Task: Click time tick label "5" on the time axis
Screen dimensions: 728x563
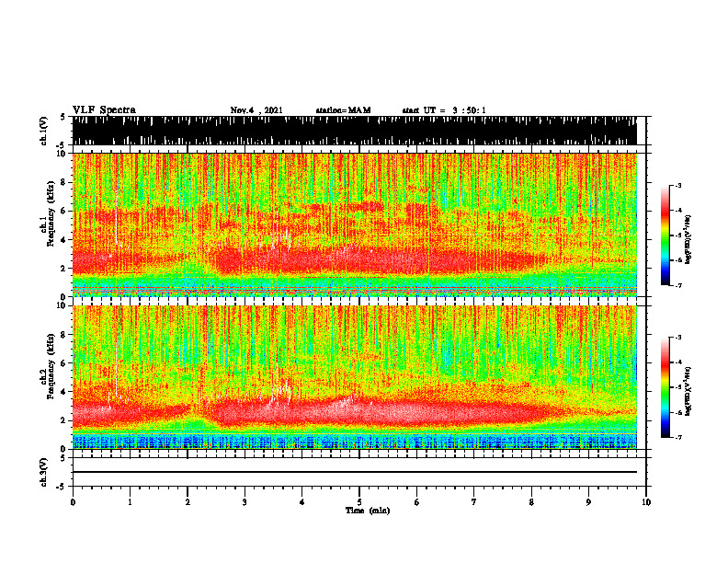Action: tap(359, 502)
